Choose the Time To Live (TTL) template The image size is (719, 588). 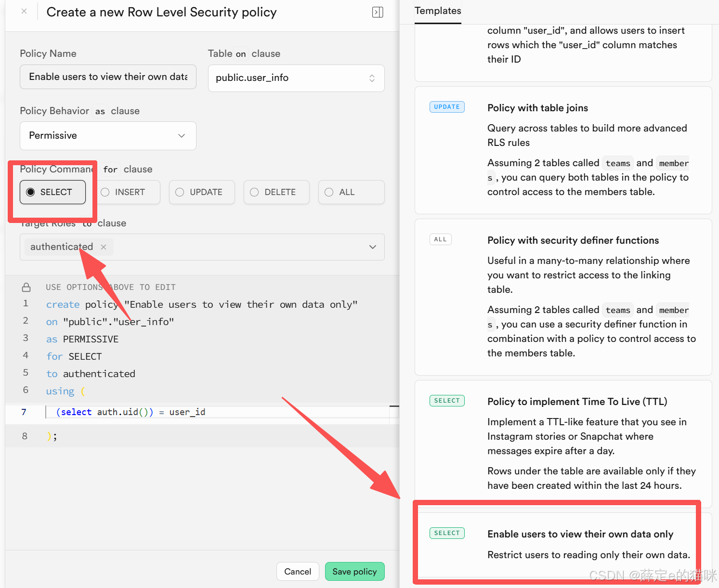563,443
